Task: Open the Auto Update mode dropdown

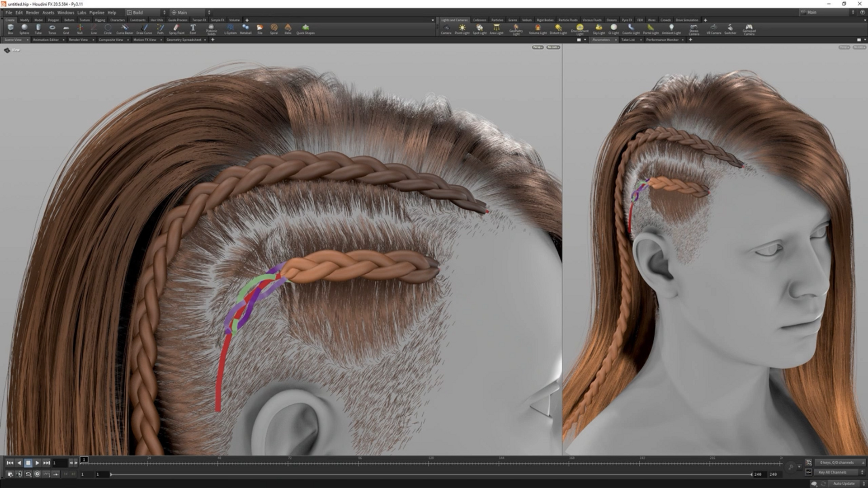Action: pyautogui.click(x=844, y=483)
